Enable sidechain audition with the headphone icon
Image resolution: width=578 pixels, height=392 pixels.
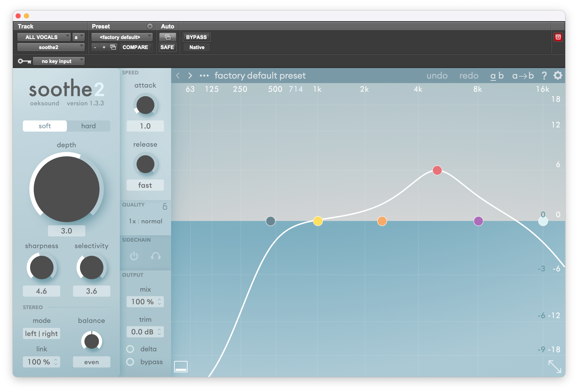pos(156,257)
